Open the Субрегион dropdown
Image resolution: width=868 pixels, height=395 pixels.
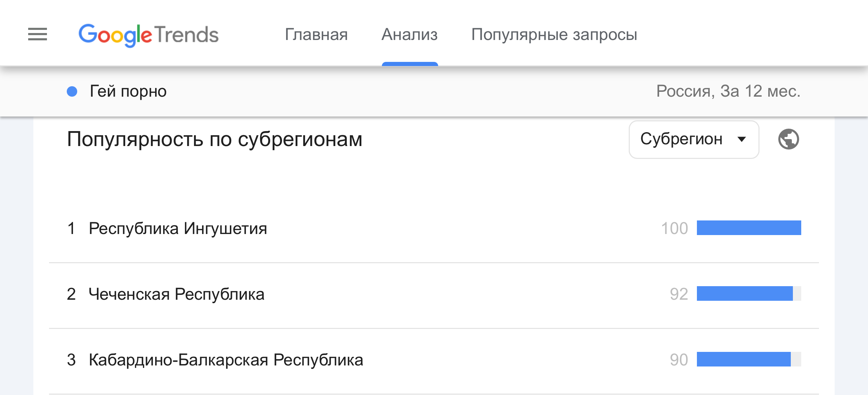694,139
